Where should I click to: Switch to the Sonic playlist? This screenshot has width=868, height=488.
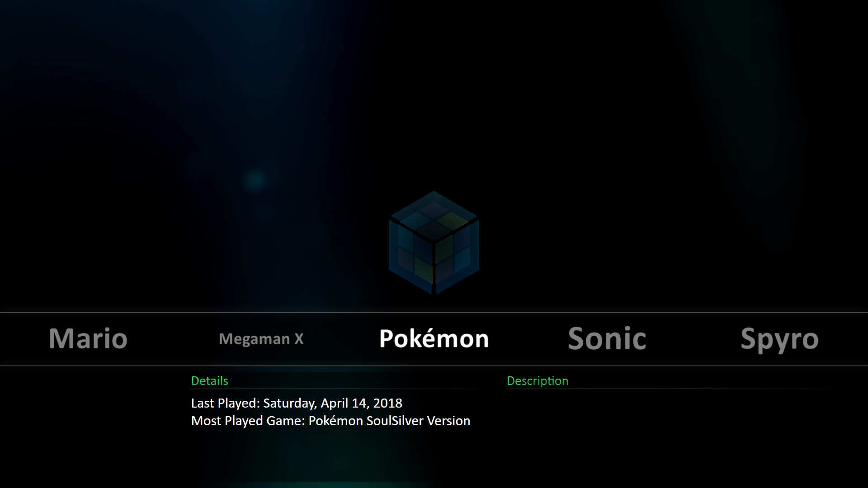pyautogui.click(x=607, y=338)
